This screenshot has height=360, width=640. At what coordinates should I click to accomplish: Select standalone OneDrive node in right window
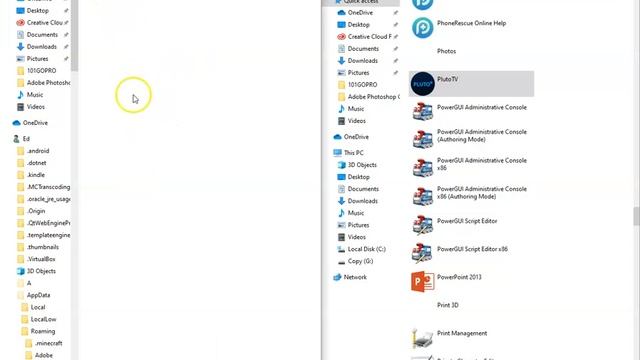tap(356, 137)
